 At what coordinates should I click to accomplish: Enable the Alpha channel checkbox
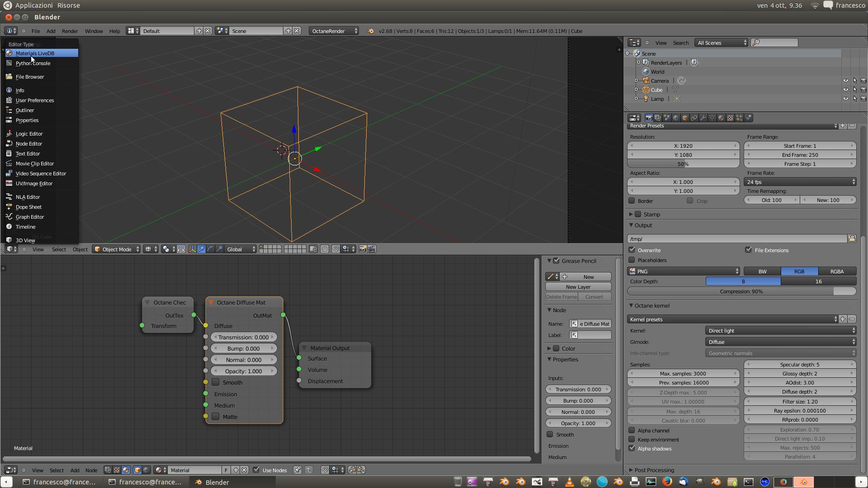point(632,430)
